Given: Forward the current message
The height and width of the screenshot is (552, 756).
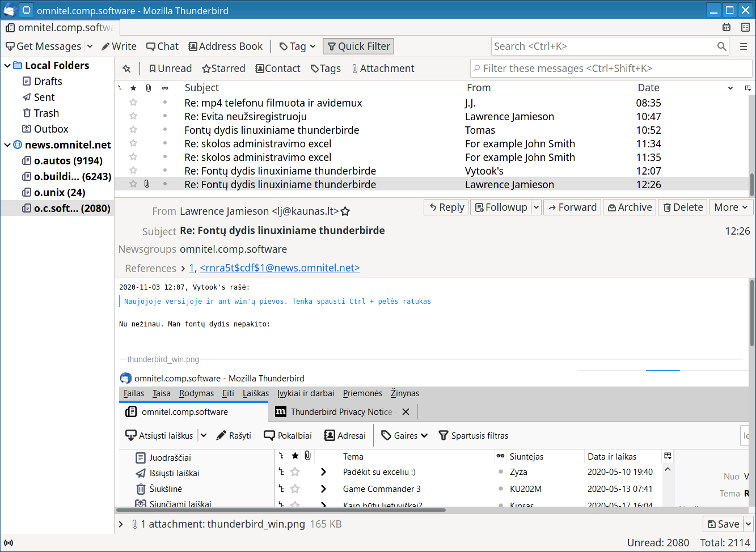Looking at the screenshot, I should 572,207.
